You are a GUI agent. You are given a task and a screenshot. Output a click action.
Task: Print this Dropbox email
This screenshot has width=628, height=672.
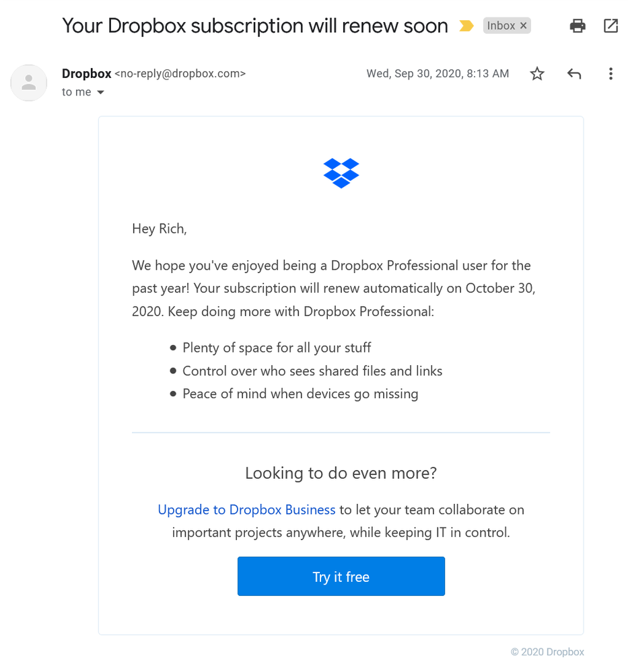(x=578, y=26)
